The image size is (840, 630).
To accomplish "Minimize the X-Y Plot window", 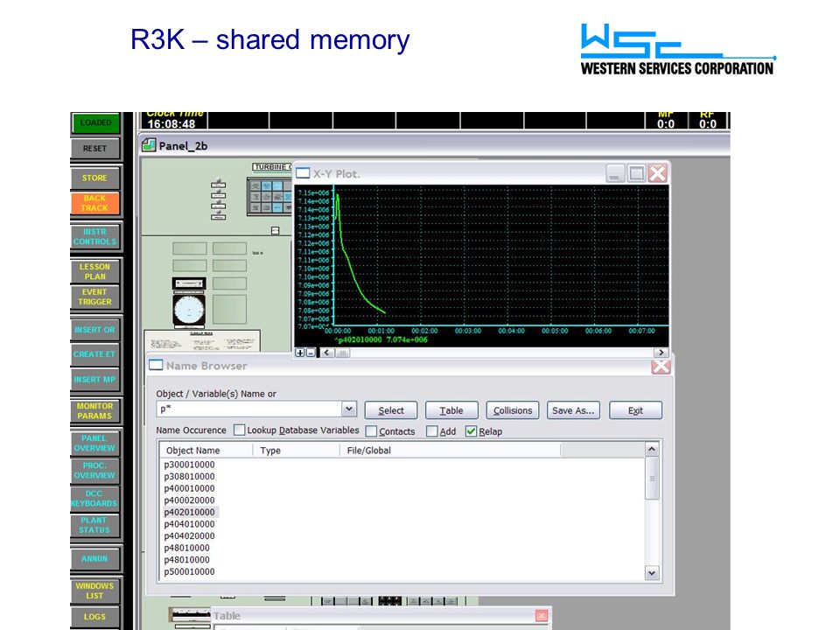I will point(615,173).
